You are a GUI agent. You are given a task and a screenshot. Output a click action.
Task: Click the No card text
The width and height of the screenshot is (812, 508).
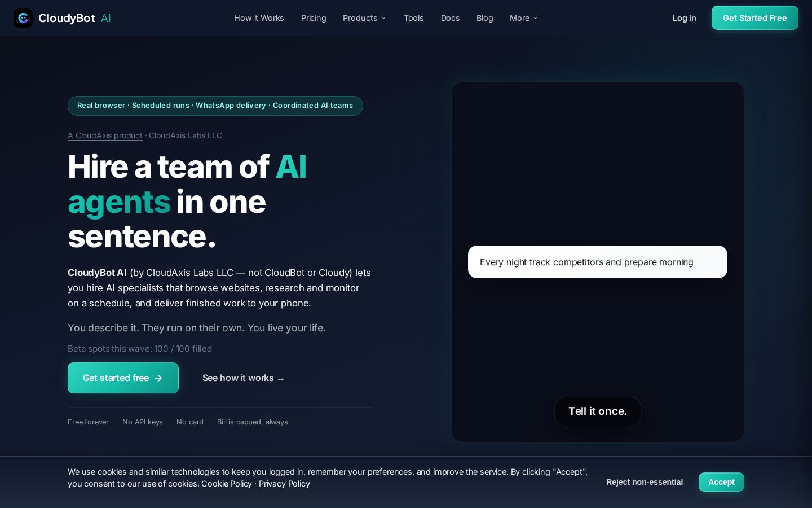190,422
